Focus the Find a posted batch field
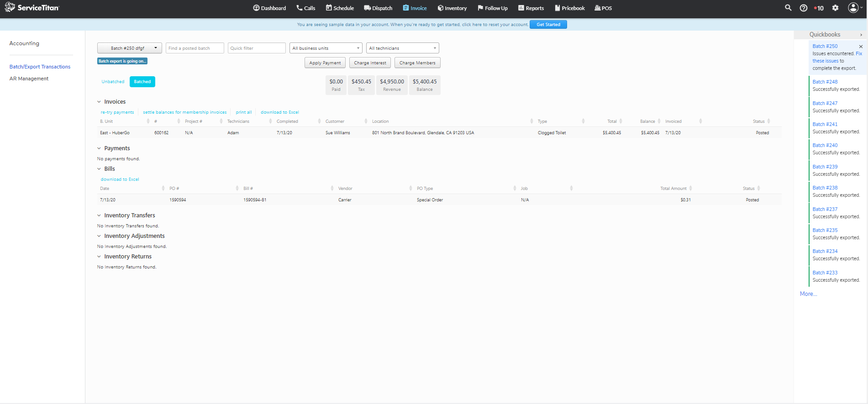This screenshot has height=405, width=868. click(195, 48)
